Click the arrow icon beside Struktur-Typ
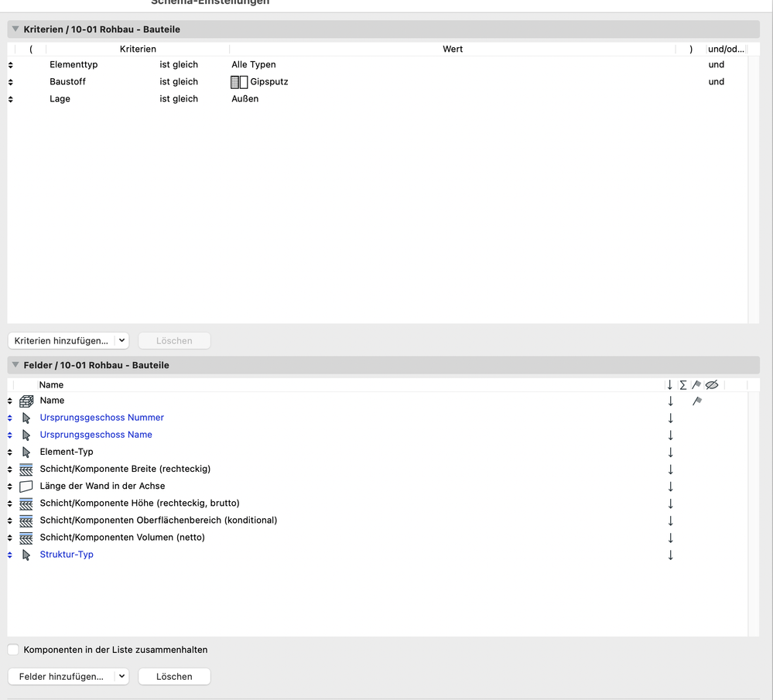This screenshot has height=700, width=773. (x=26, y=555)
